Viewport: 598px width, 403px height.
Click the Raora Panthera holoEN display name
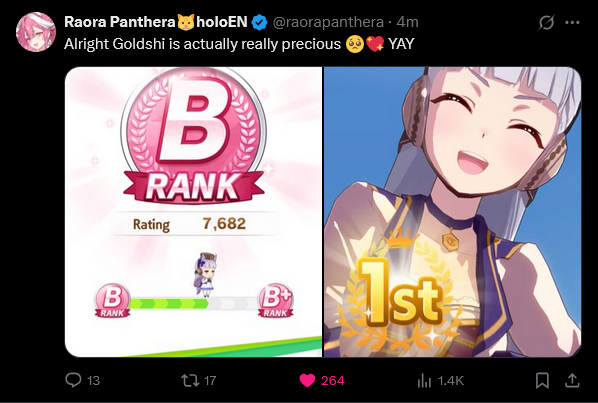point(156,22)
